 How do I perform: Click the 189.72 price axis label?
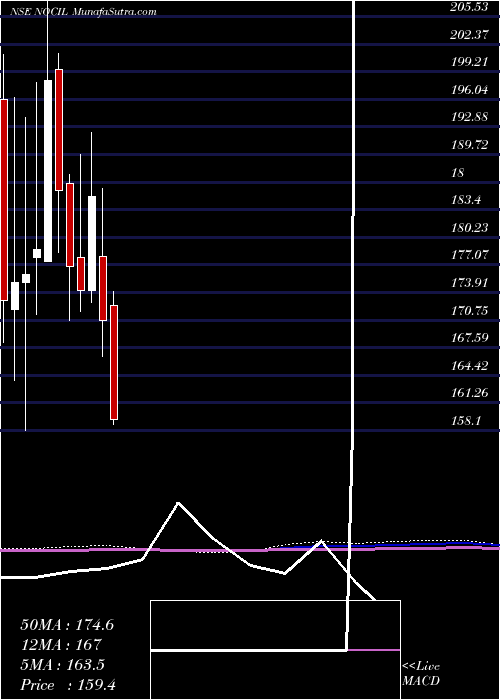coord(468,145)
